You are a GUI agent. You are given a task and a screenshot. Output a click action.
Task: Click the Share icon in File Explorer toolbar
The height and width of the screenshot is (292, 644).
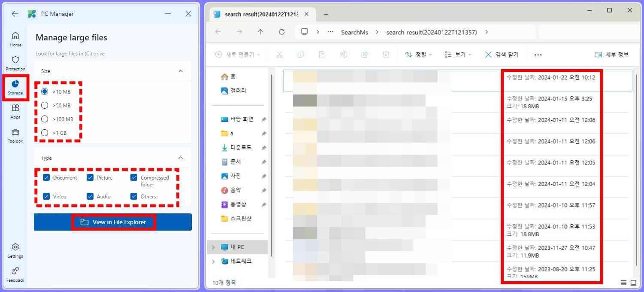click(x=365, y=55)
